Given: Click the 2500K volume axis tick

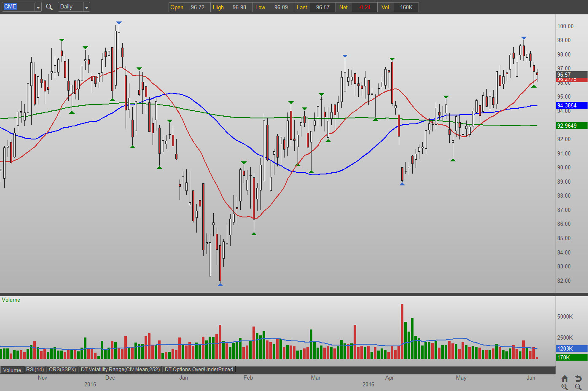Looking at the screenshot, I should point(565,337).
